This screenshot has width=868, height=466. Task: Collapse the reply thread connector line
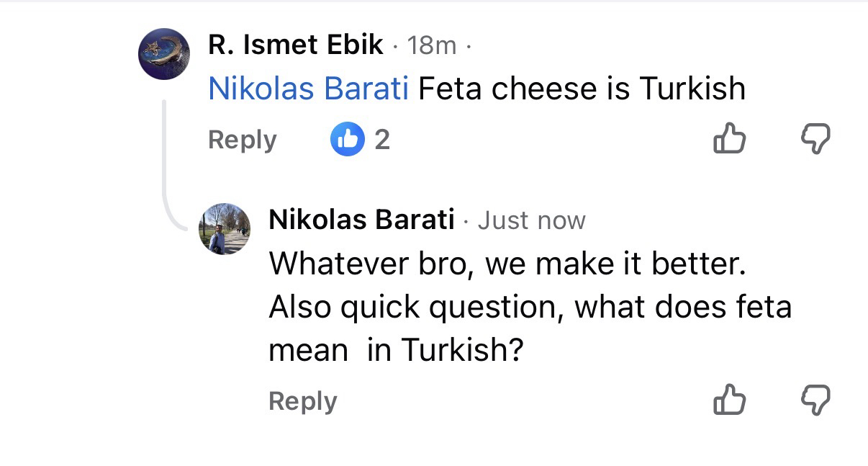pyautogui.click(x=166, y=166)
